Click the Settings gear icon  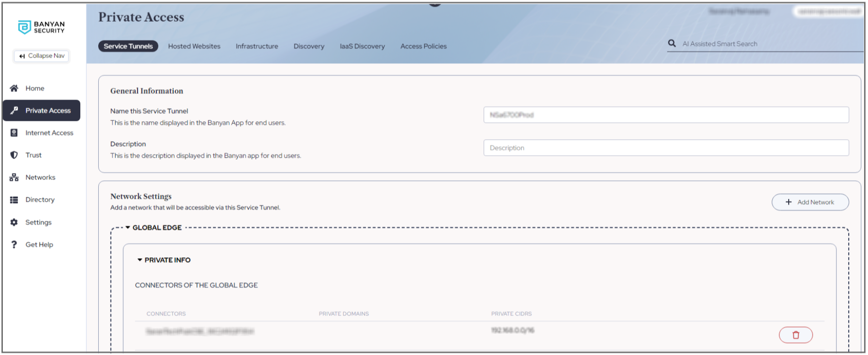coord(14,222)
